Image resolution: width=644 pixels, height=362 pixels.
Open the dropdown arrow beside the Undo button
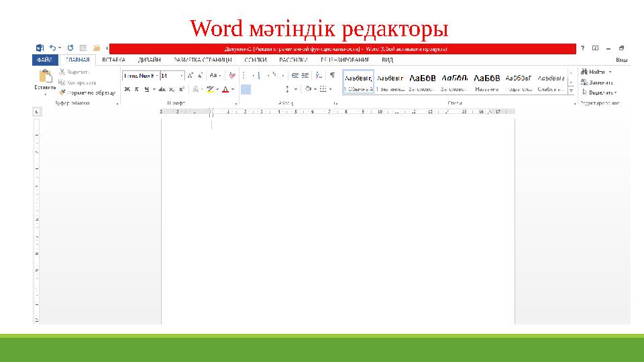point(60,48)
